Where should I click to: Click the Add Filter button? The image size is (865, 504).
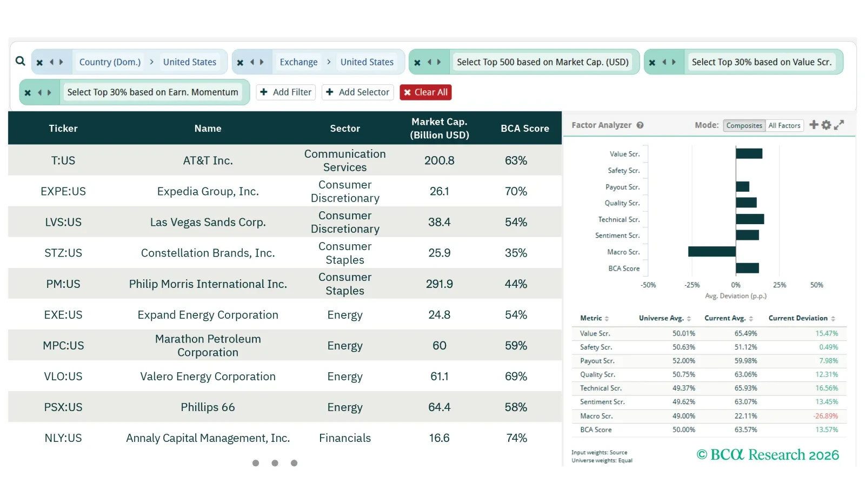285,92
